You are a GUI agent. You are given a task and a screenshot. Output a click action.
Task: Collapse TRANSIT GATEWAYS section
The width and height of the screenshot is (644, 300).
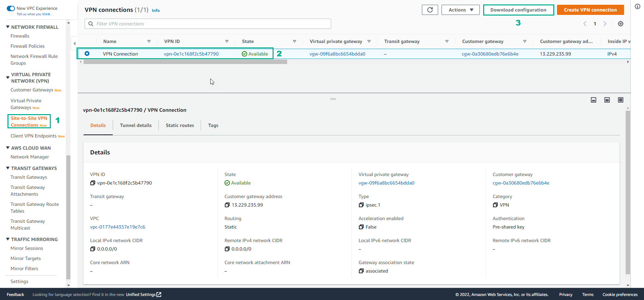[8, 168]
